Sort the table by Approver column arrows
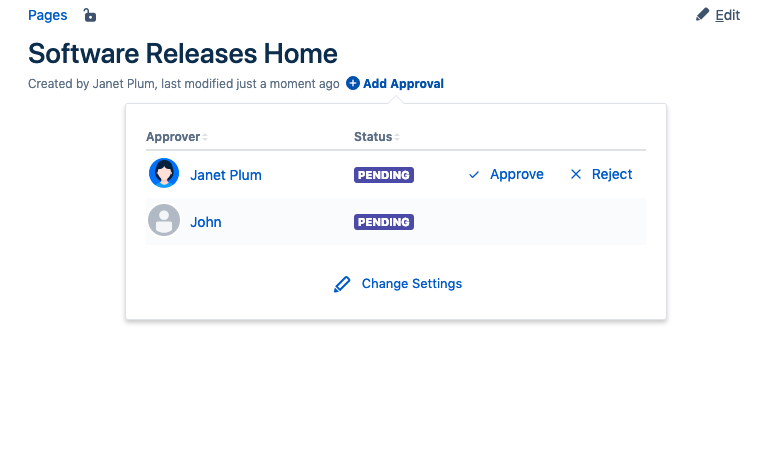The width and height of the screenshot is (758, 472). 205,137
